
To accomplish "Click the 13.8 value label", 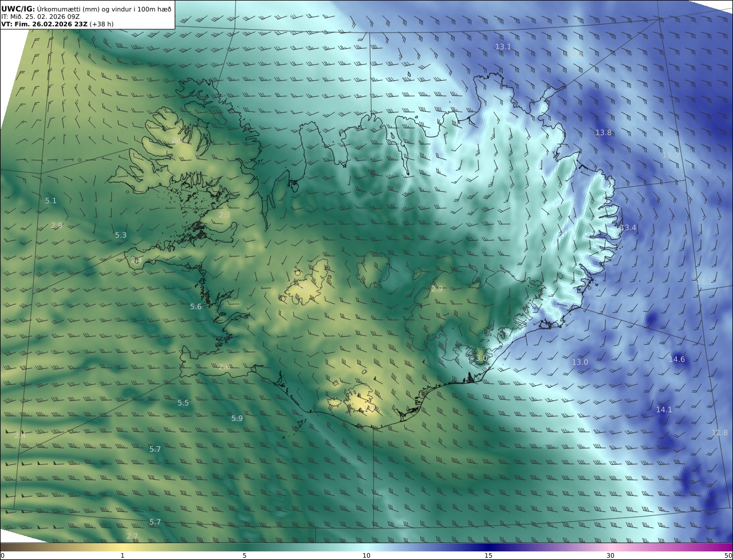I will [x=603, y=132].
